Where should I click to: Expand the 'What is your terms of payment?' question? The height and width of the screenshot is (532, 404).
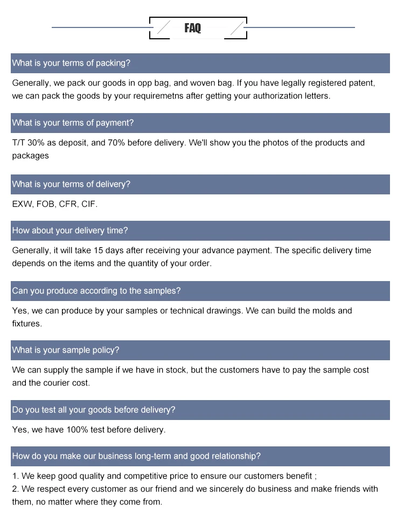pyautogui.click(x=200, y=123)
